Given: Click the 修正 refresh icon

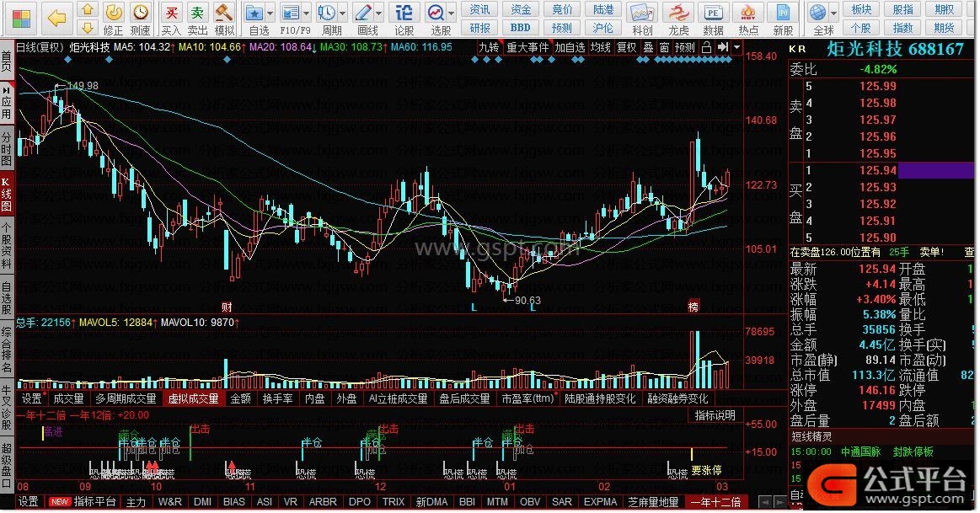Looking at the screenshot, I should coord(113,13).
